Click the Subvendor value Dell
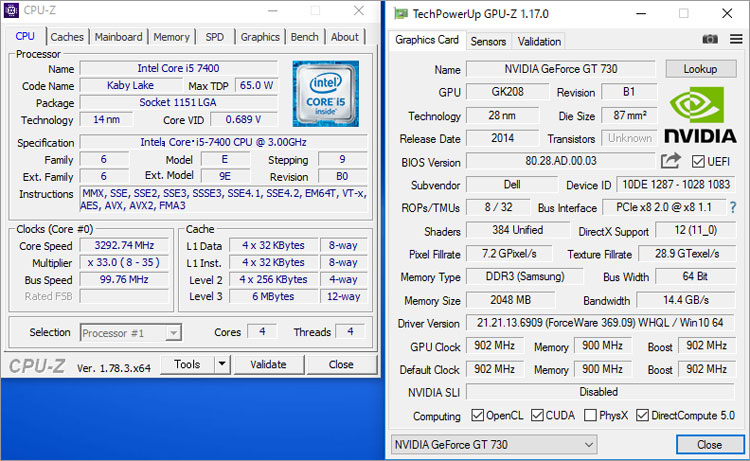The image size is (750, 461). pos(512,185)
